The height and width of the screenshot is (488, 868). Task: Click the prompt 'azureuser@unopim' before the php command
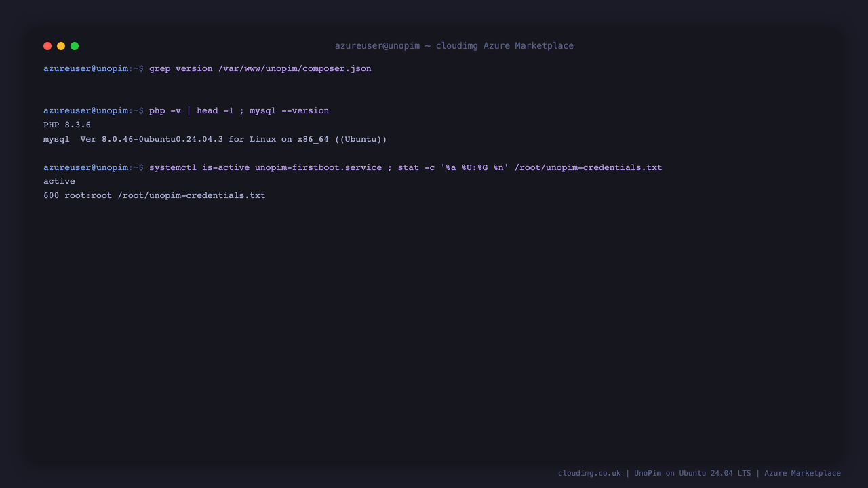85,110
